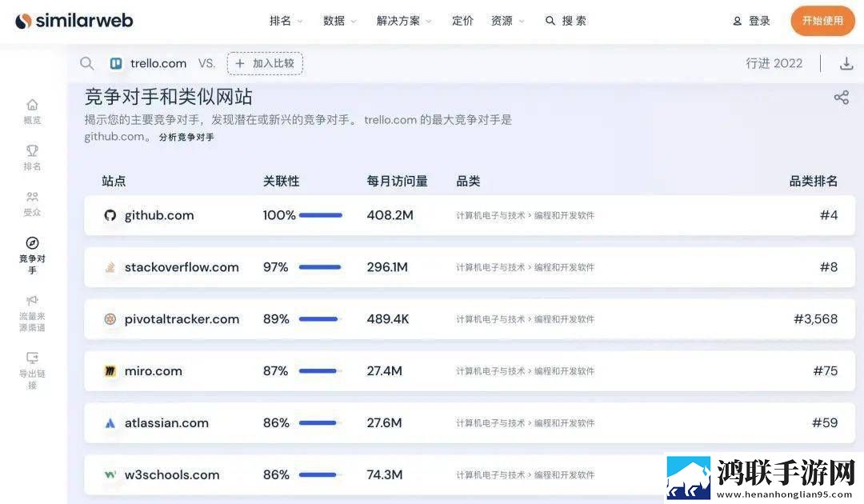This screenshot has height=504, width=864.
Task: Expand the 数据 dropdown in top navigation
Action: (339, 21)
